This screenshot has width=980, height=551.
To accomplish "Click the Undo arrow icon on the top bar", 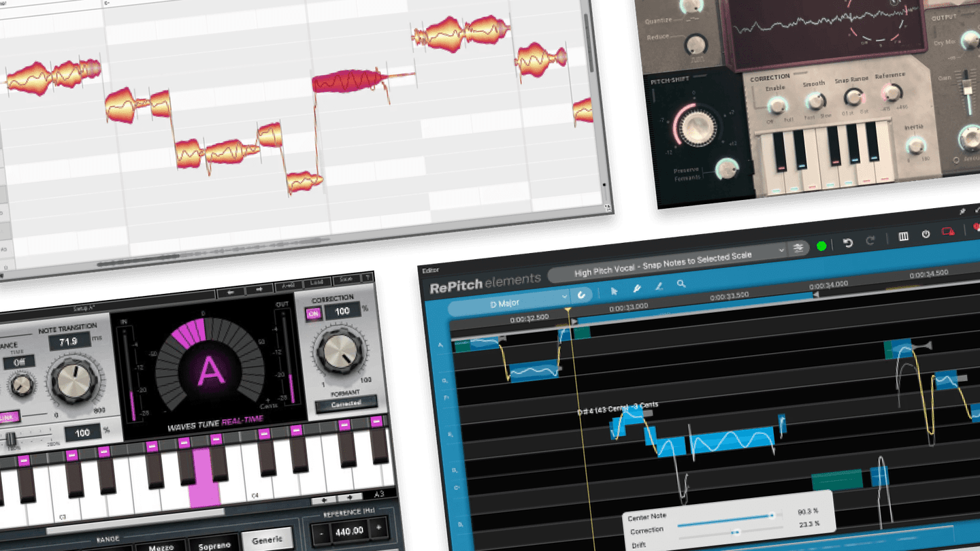I will point(848,244).
